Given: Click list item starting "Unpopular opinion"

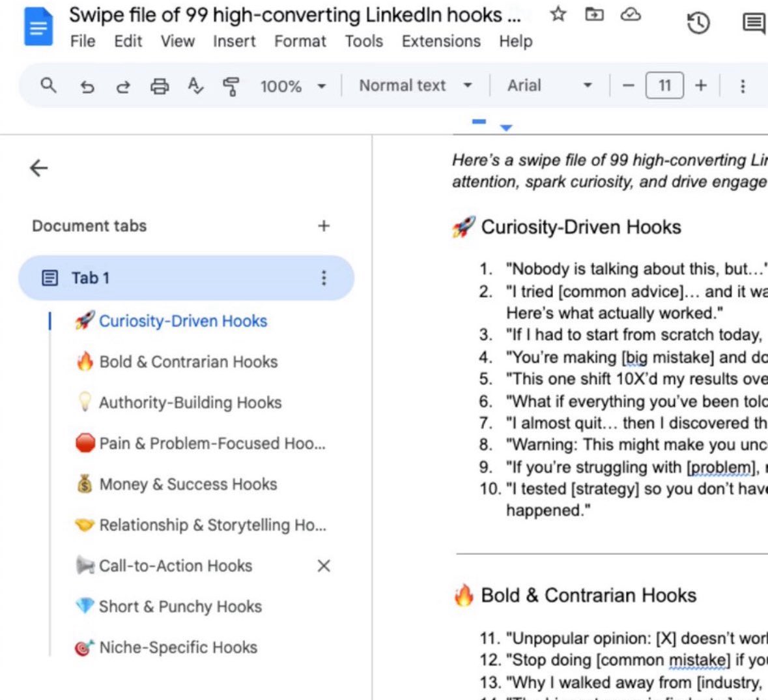Looking at the screenshot, I should pos(636,638).
